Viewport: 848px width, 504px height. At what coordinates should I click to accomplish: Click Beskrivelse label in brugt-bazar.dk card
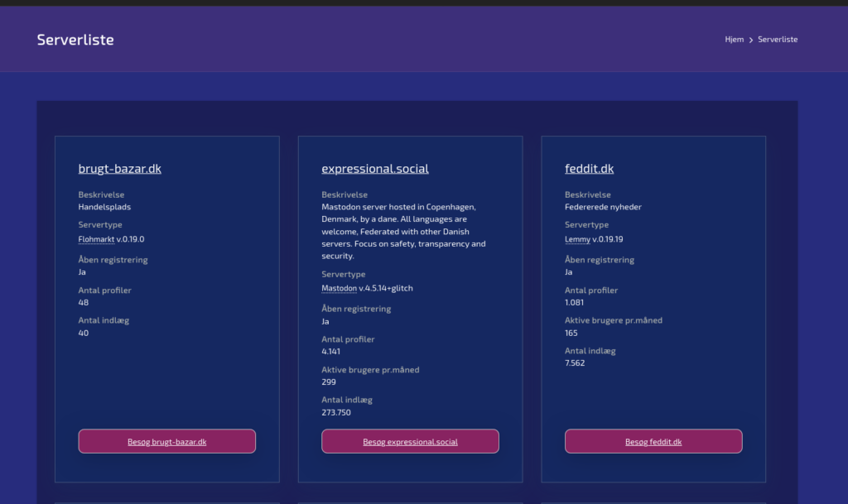(x=101, y=194)
